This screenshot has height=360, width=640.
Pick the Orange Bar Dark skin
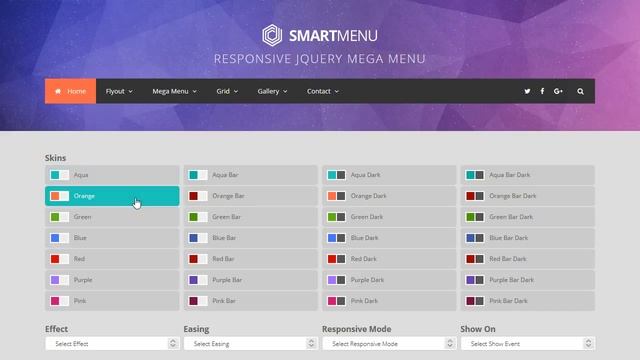[528, 196]
